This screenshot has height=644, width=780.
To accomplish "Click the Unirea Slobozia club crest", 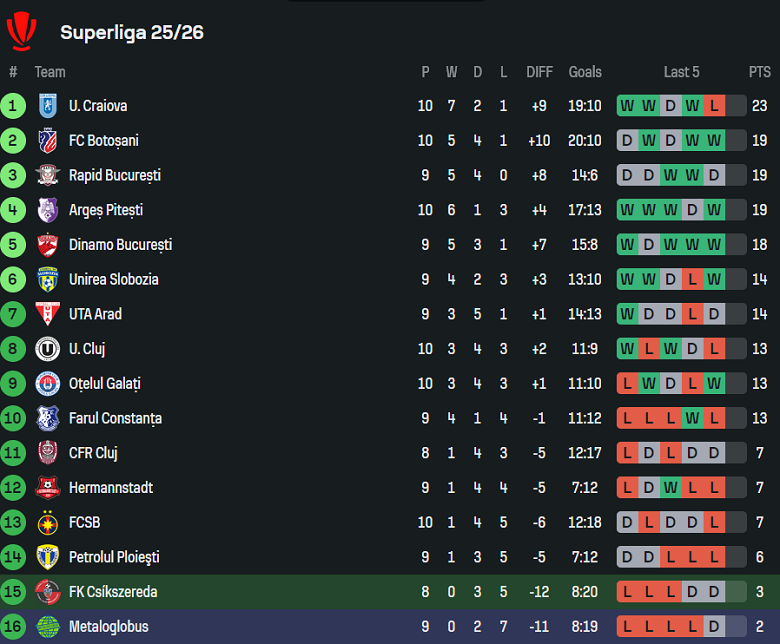I will coord(47,280).
